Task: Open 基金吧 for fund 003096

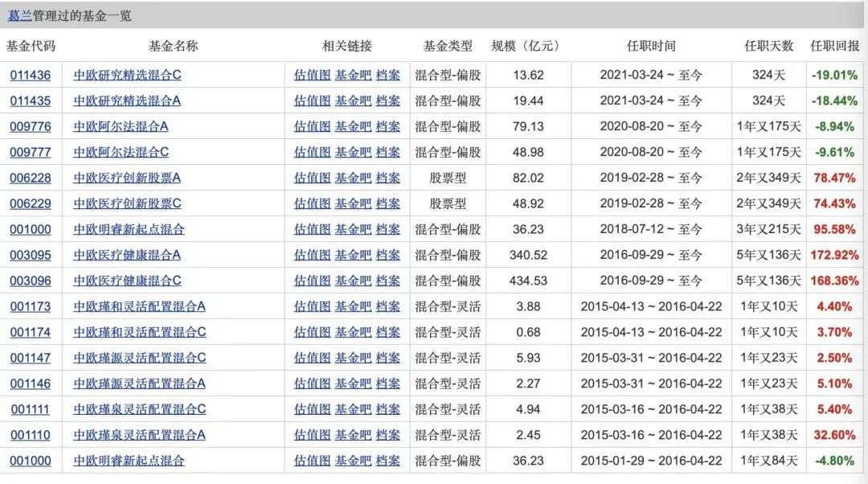Action: tap(353, 281)
